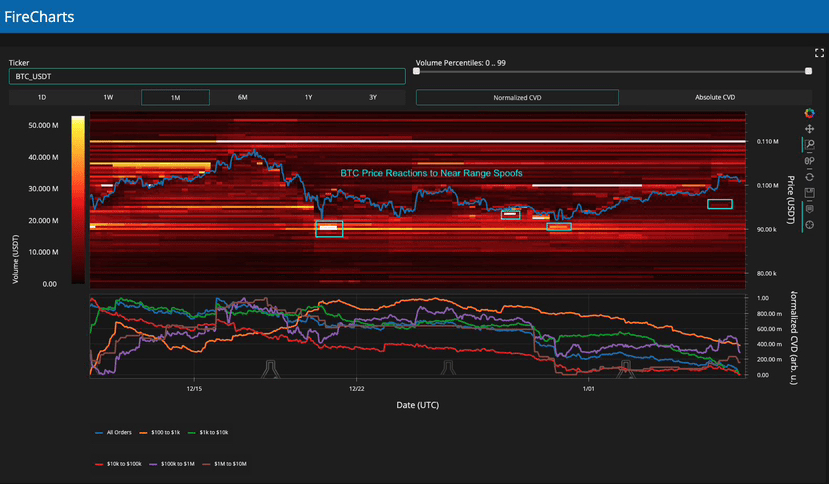Click the BTC_USDT ticker input field

click(207, 76)
